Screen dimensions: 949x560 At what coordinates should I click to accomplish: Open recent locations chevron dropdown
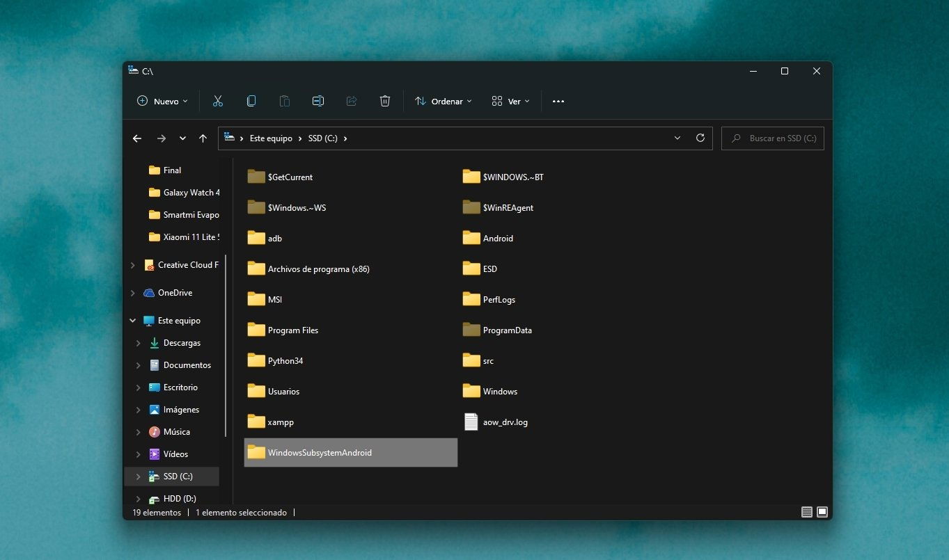182,138
